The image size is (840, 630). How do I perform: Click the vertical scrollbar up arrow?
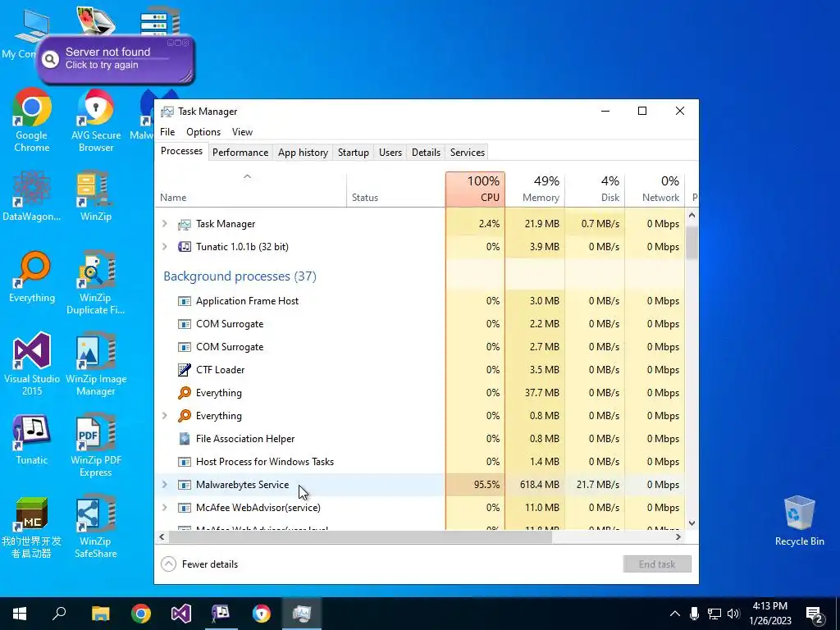(x=692, y=216)
